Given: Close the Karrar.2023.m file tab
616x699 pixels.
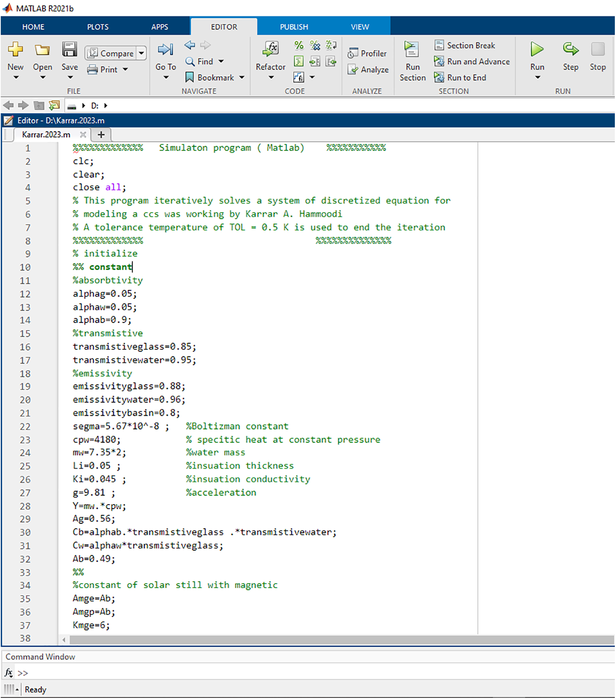Looking at the screenshot, I should pyautogui.click(x=83, y=135).
